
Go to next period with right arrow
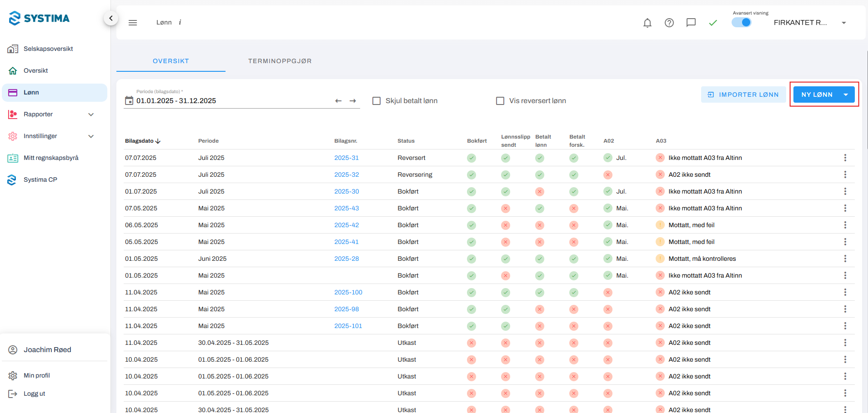pyautogui.click(x=353, y=101)
